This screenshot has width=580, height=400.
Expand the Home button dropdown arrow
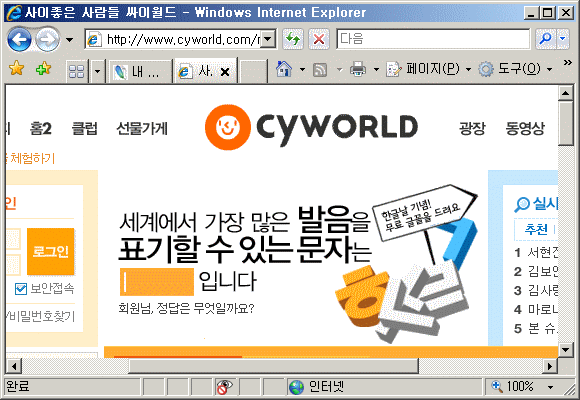pos(302,69)
